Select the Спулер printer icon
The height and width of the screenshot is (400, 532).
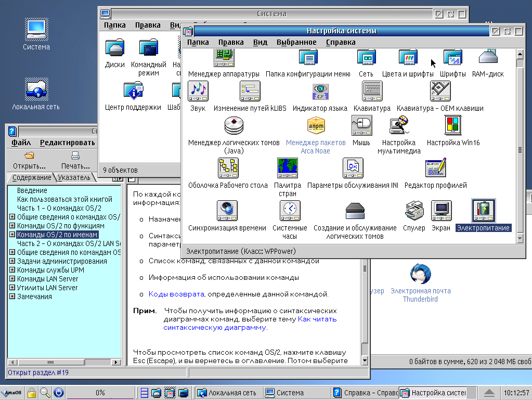414,211
